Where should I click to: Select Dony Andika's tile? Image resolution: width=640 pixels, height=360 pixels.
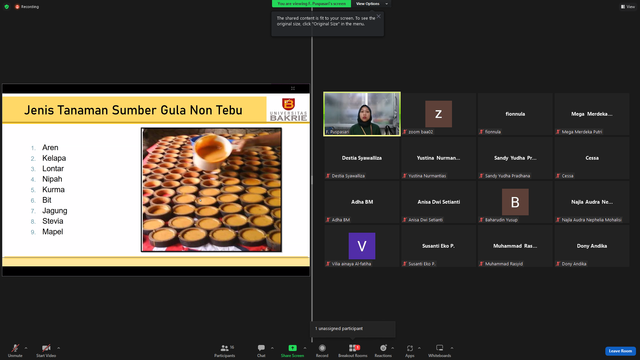click(591, 246)
